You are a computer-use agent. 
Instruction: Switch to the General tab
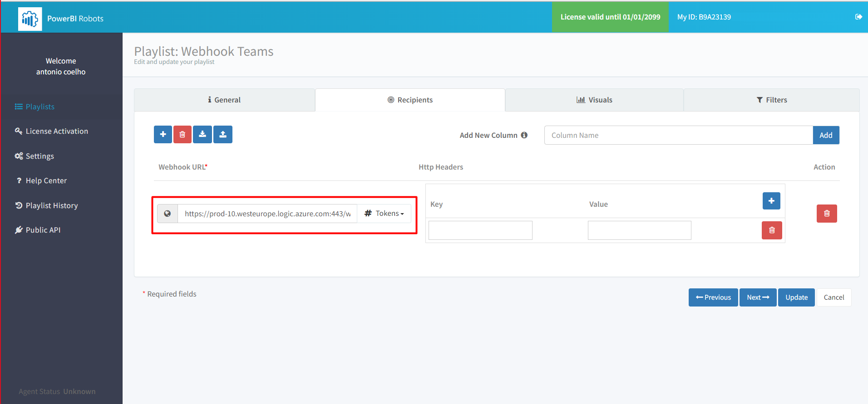tap(224, 100)
